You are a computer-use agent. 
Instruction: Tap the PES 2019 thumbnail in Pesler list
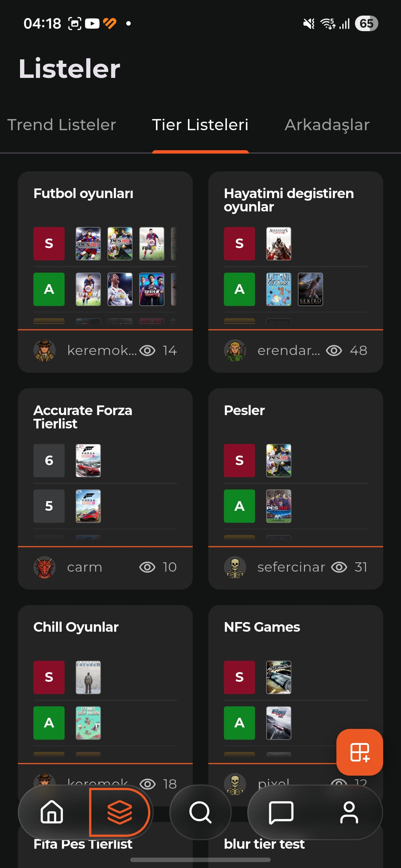[279, 461]
